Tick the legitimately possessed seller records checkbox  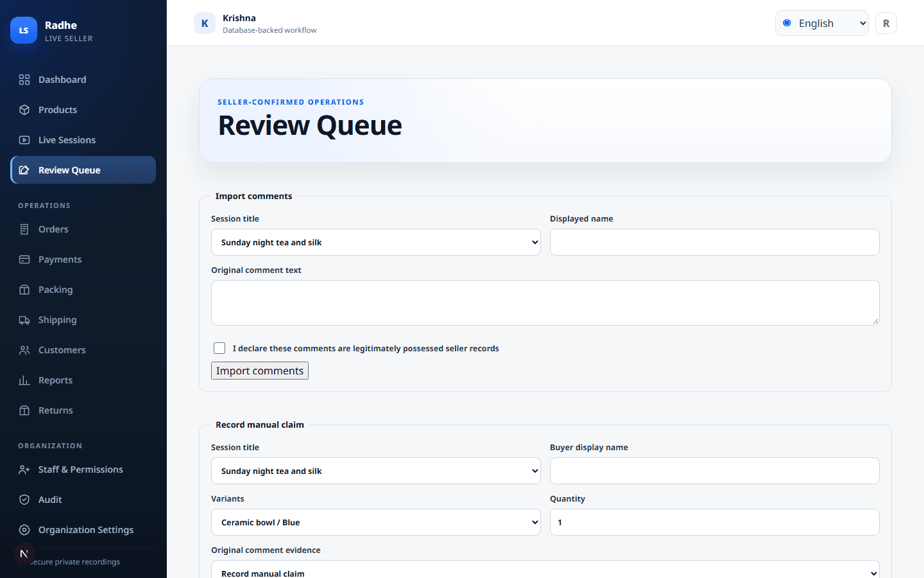pyautogui.click(x=219, y=348)
